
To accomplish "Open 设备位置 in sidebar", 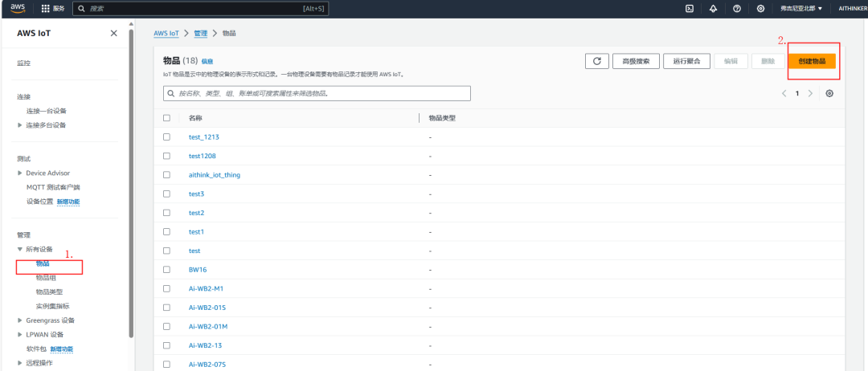I will (x=40, y=202).
